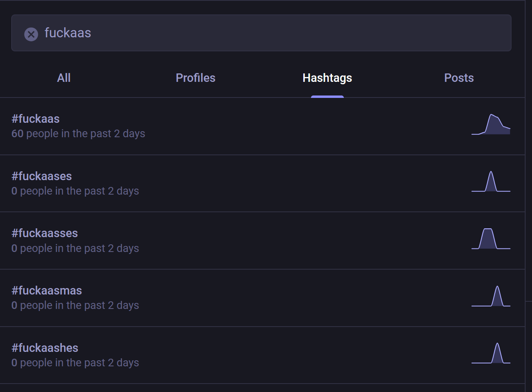This screenshot has width=532, height=392.
Task: Click usage count text under #fuckaashes
Action: click(75, 363)
